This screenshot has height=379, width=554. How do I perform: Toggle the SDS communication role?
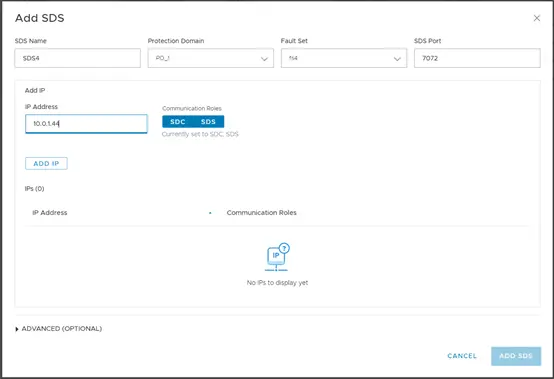(x=208, y=122)
